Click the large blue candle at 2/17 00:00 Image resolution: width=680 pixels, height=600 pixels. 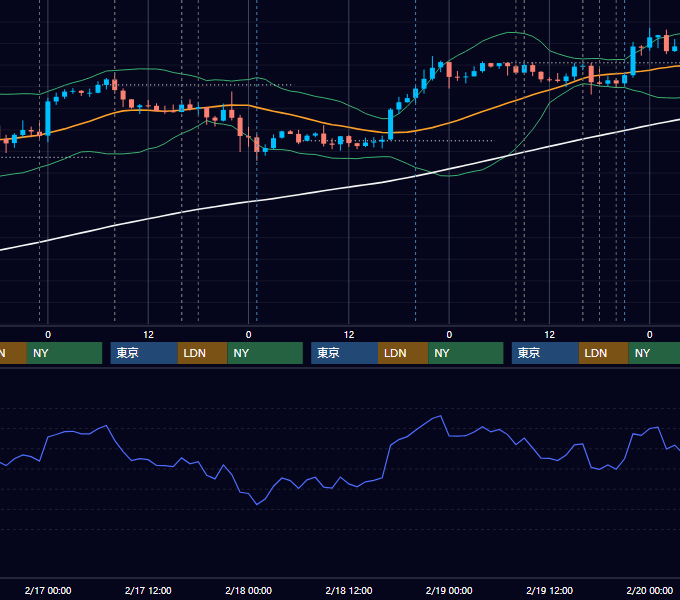48,118
